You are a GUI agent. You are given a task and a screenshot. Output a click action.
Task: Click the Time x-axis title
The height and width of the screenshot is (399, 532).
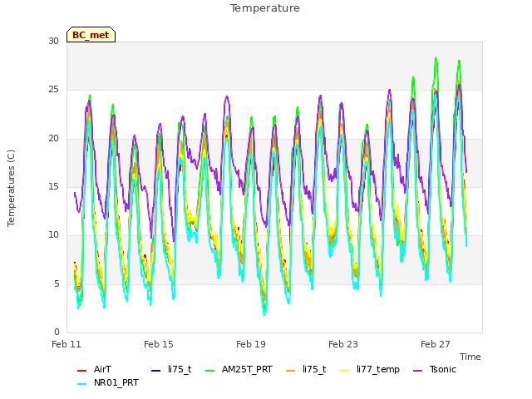coord(470,357)
